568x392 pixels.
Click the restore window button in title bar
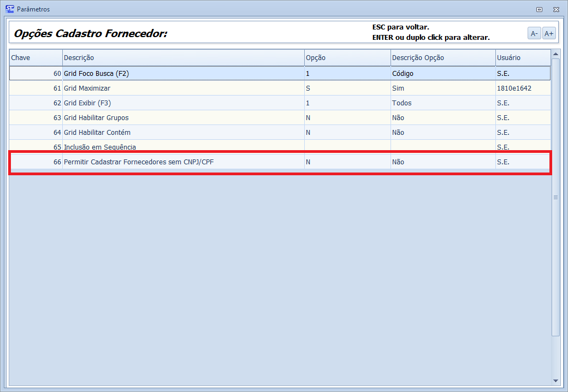point(539,9)
